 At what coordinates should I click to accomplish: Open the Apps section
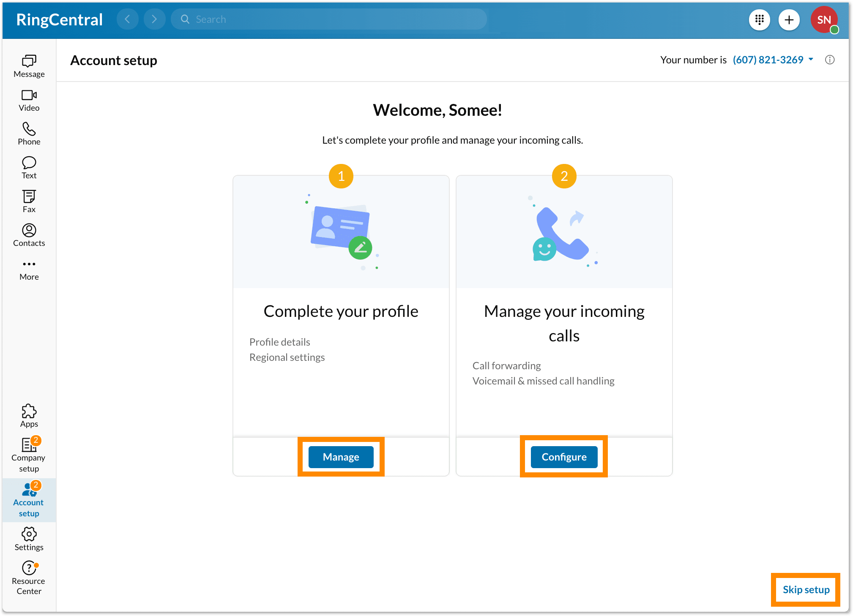coord(28,415)
